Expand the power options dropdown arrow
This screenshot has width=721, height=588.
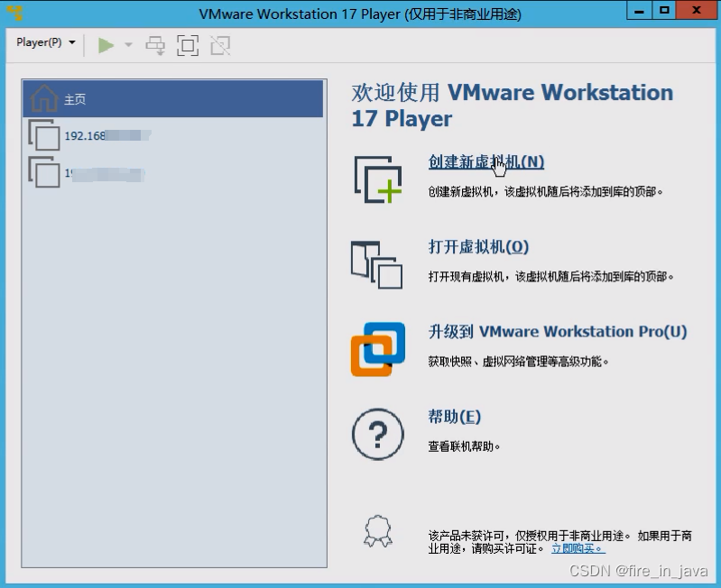(x=129, y=44)
